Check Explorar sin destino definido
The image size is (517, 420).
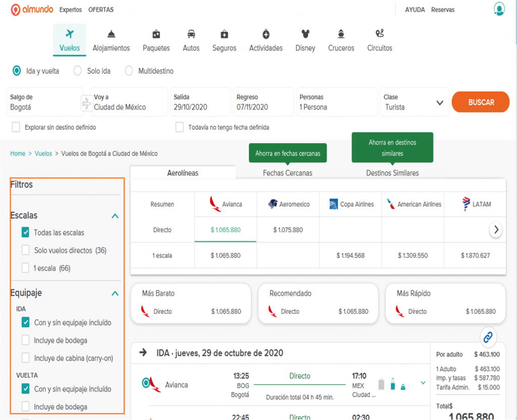(16, 127)
